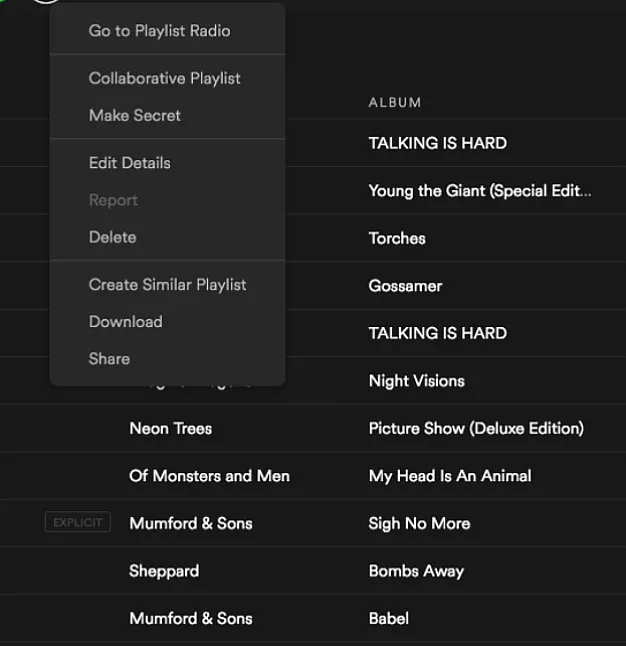Click the Of Monsters and Men artist name
Image resolution: width=626 pixels, height=646 pixels.
(x=209, y=476)
